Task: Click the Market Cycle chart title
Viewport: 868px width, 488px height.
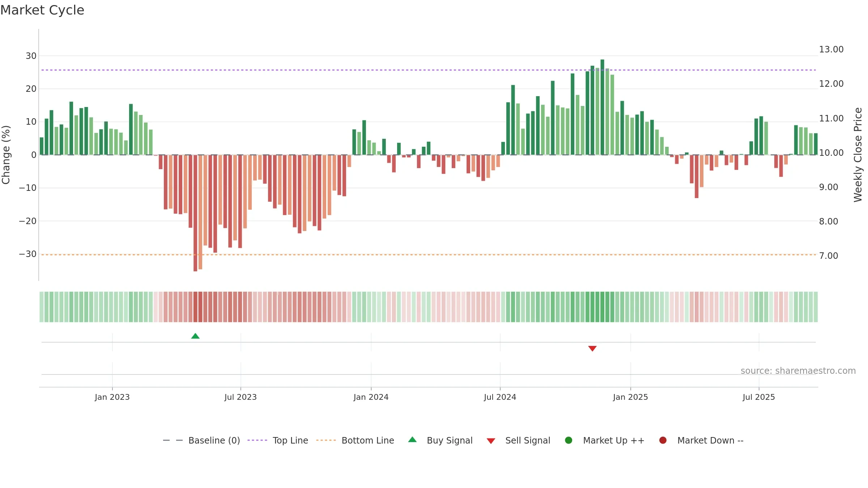Action: click(42, 10)
